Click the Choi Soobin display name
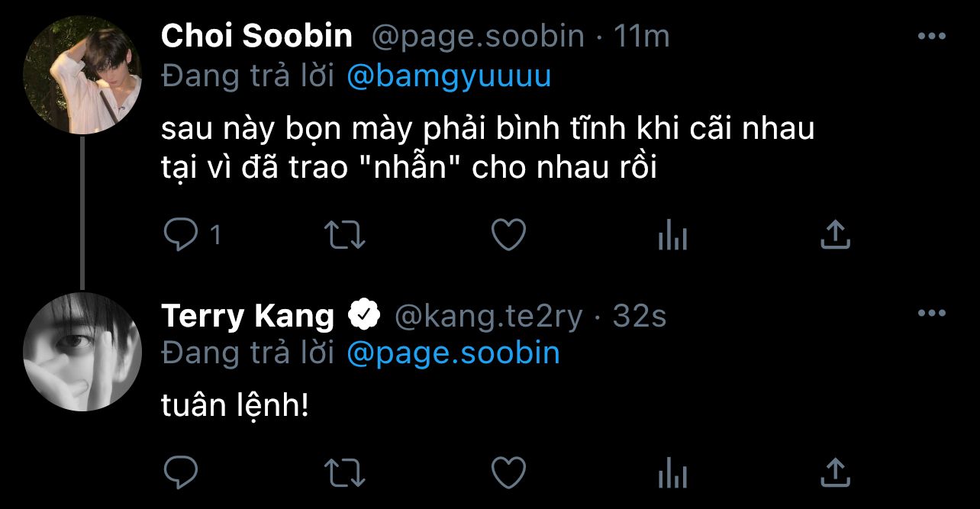Screen dimensions: 980x509 pyautogui.click(x=257, y=37)
